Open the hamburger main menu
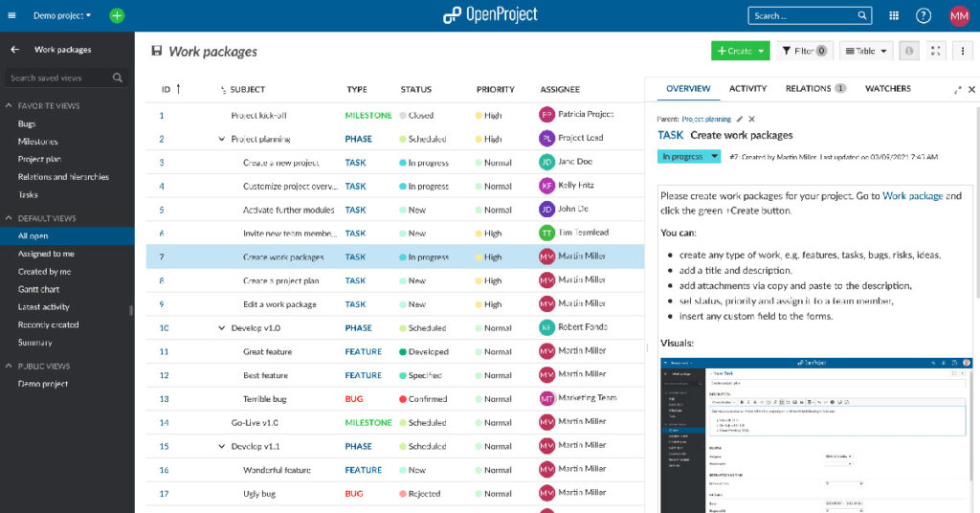 [12, 15]
